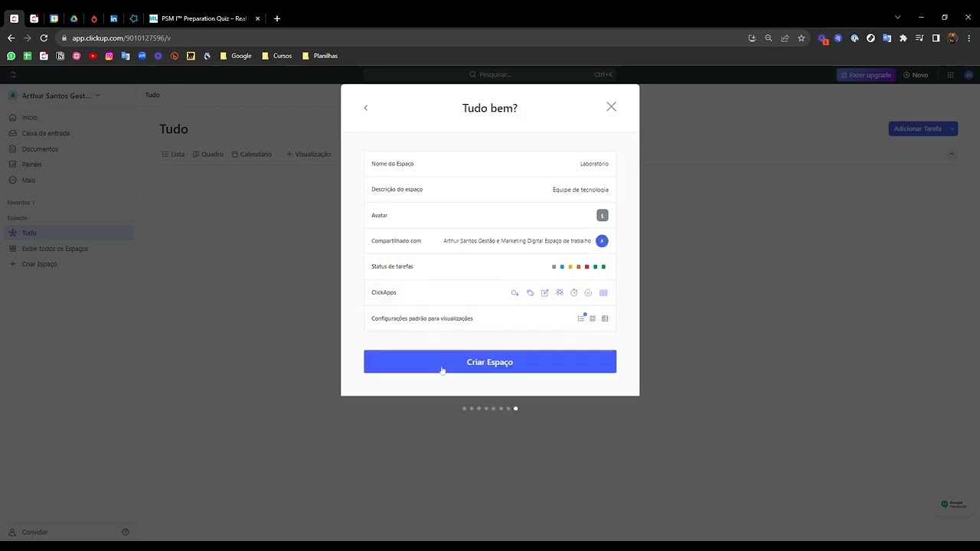Bookmark the page with the star icon
Viewport: 980px width, 551px height.
802,38
